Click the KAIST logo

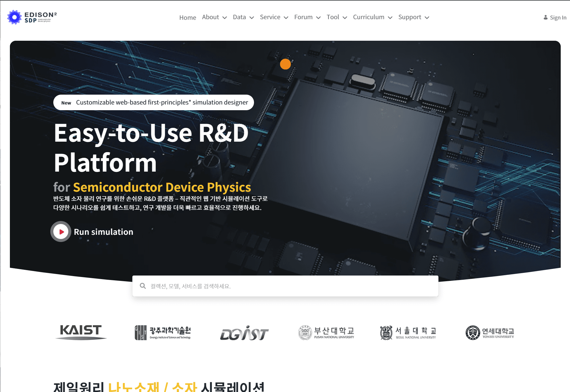(x=81, y=332)
